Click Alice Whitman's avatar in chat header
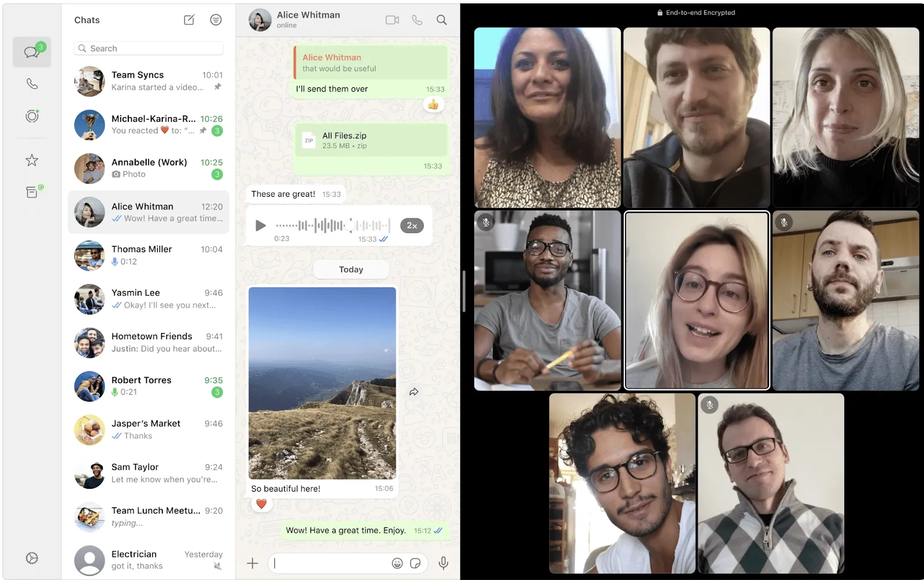Viewport: 924px width, 580px height. point(260,20)
